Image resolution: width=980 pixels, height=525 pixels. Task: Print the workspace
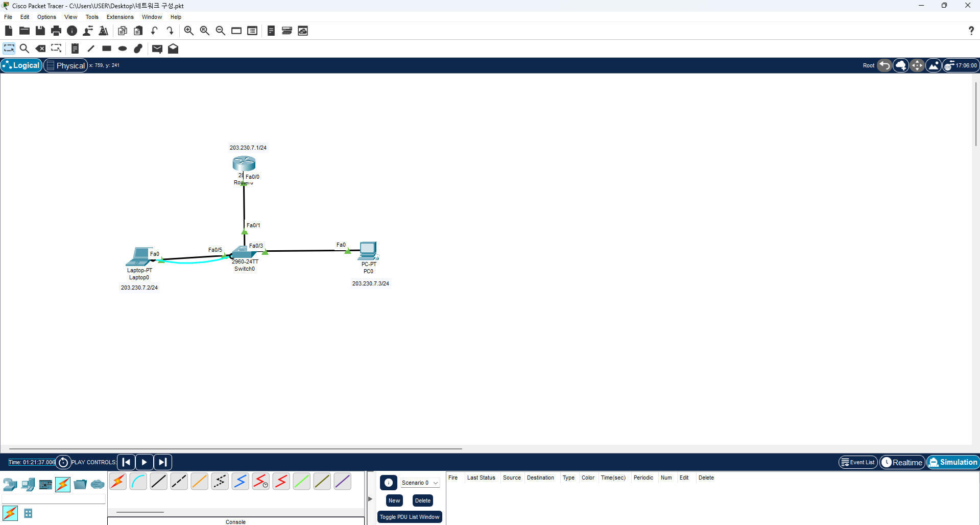coord(56,31)
